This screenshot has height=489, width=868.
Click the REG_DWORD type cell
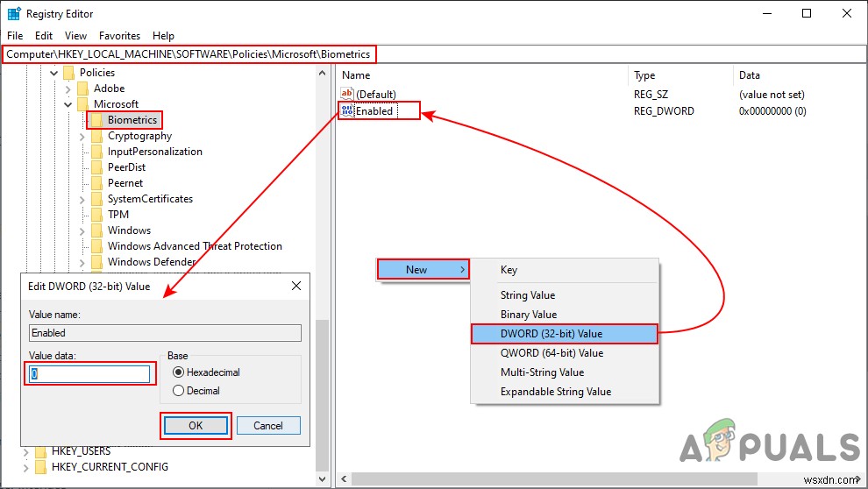click(x=664, y=110)
